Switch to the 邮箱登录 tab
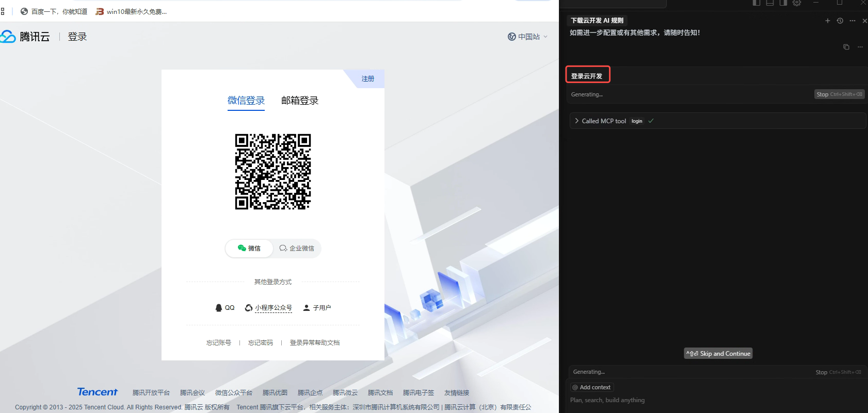The width and height of the screenshot is (868, 413). (x=300, y=101)
